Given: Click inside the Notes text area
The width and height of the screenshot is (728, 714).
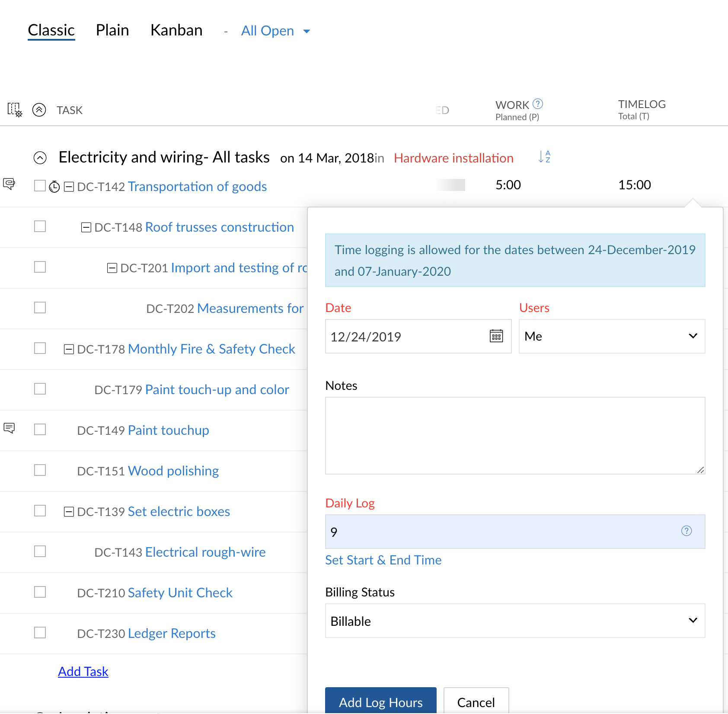Looking at the screenshot, I should (515, 436).
